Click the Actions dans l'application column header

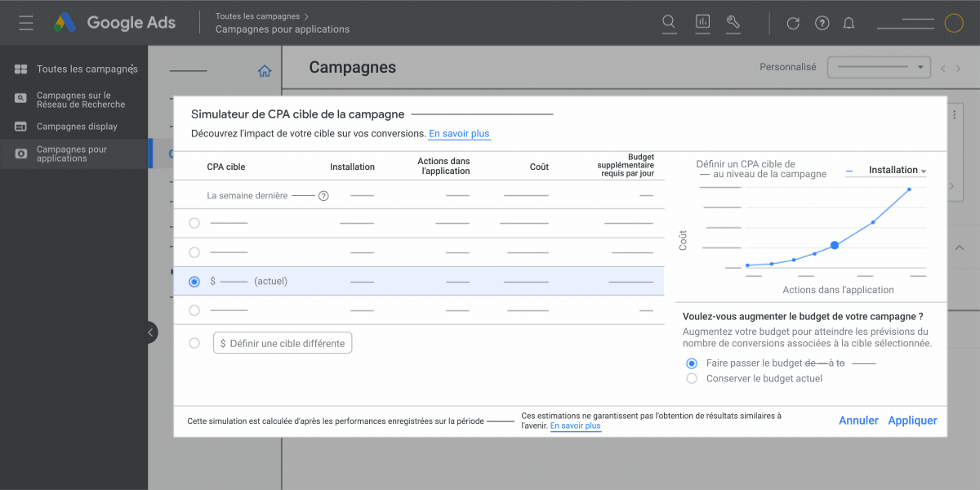443,167
